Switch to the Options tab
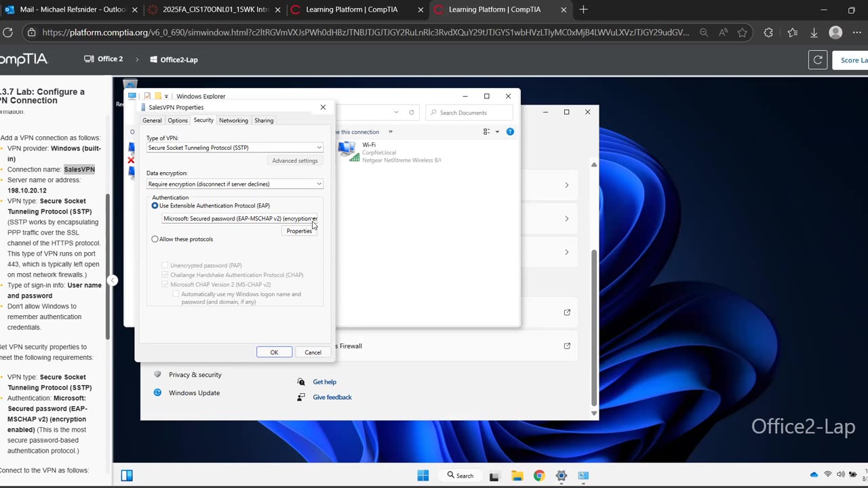 pyautogui.click(x=178, y=121)
